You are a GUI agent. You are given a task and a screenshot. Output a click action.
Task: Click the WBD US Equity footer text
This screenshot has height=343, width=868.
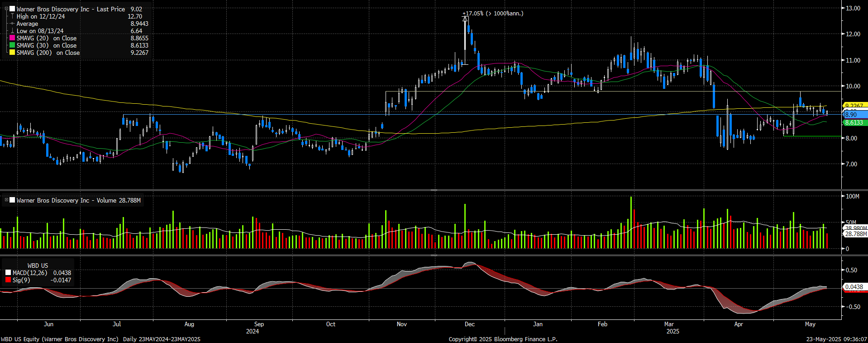(100, 339)
